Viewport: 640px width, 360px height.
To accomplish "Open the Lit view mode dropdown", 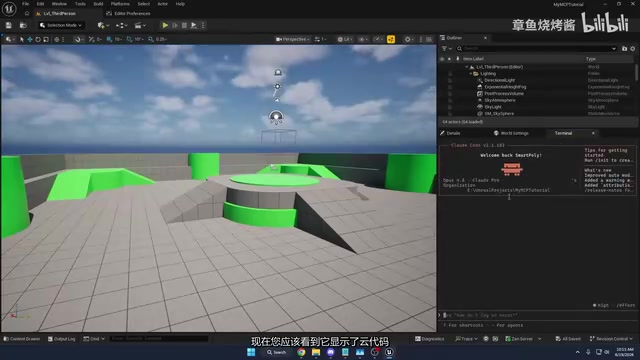I will [344, 40].
